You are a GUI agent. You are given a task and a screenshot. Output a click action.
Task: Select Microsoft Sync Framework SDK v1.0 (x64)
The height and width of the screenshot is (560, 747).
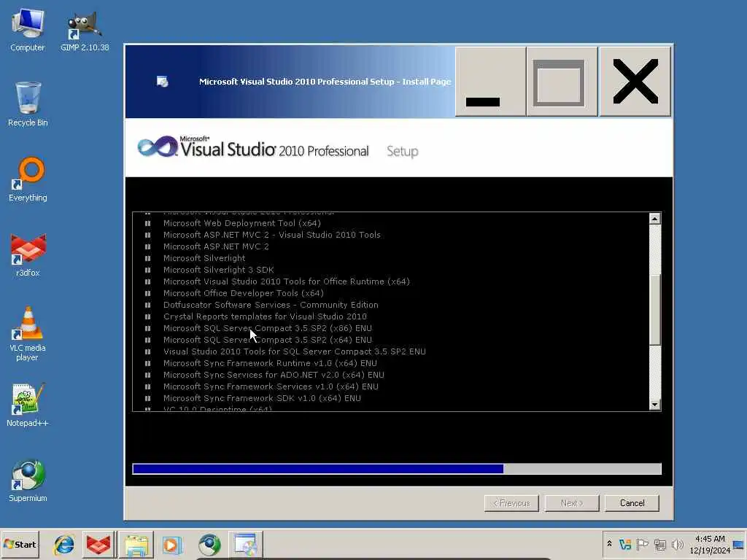point(262,398)
